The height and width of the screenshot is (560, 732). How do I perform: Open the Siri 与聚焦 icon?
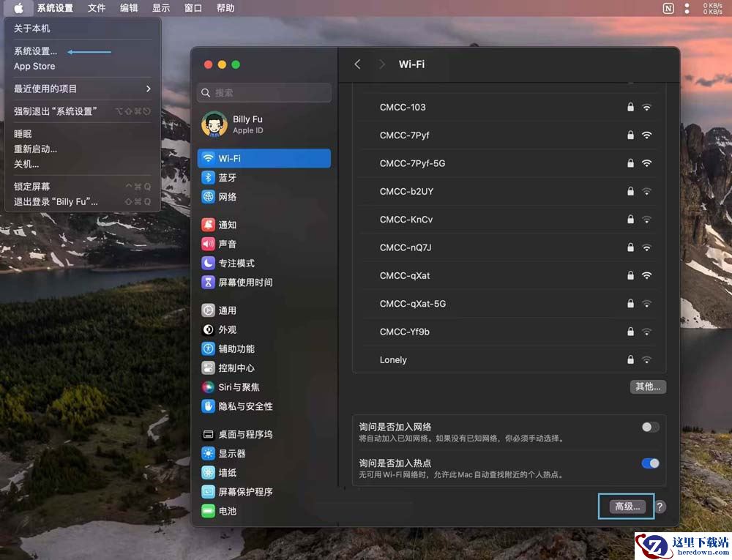(x=208, y=387)
